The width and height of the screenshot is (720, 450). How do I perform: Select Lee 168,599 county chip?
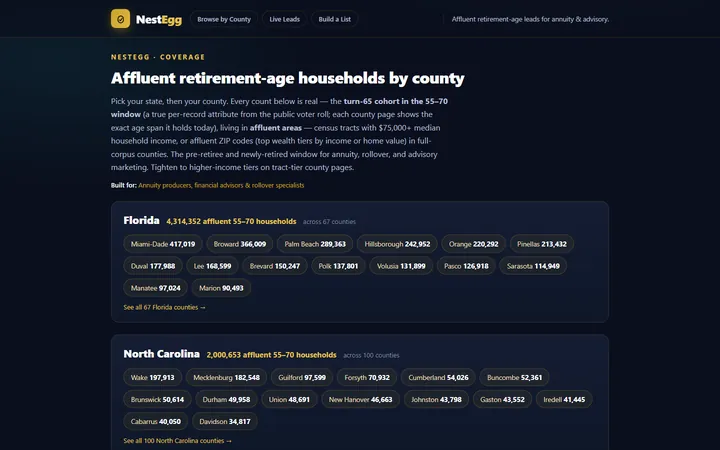pos(212,266)
